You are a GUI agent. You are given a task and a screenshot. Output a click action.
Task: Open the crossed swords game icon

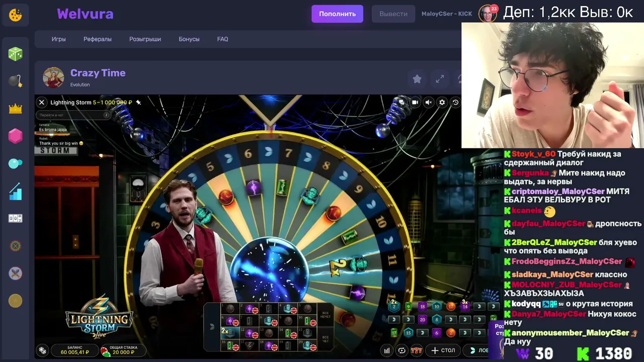(x=15, y=274)
